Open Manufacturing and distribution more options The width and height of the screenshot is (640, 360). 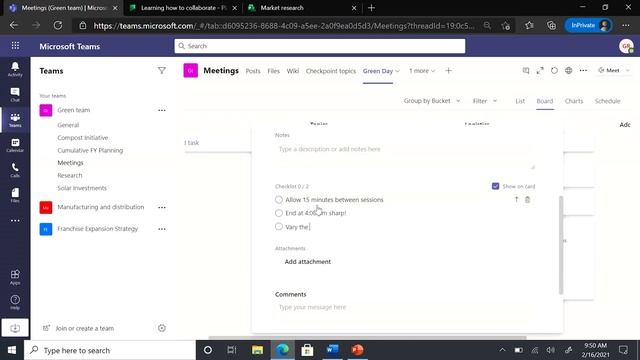(x=162, y=207)
